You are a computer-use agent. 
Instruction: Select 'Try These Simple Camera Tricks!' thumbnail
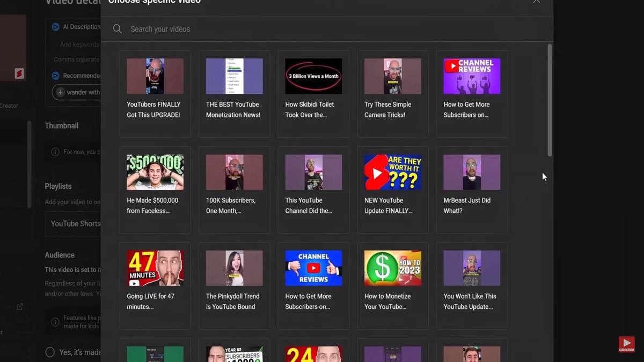(393, 76)
